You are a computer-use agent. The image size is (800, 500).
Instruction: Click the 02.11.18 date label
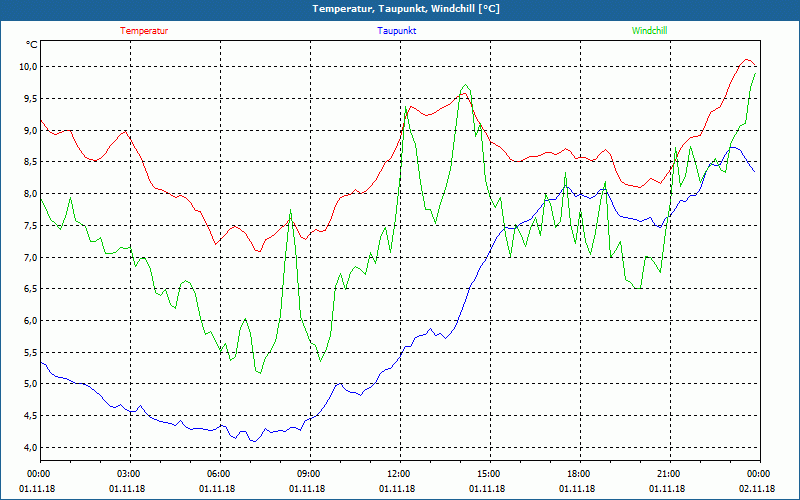pyautogui.click(x=757, y=489)
